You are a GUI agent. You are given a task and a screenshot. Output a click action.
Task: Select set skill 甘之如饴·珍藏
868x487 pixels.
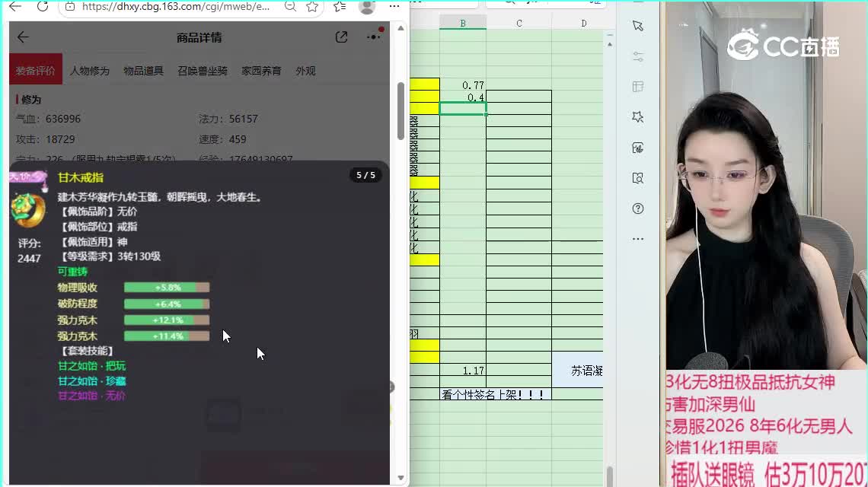pyautogui.click(x=92, y=381)
